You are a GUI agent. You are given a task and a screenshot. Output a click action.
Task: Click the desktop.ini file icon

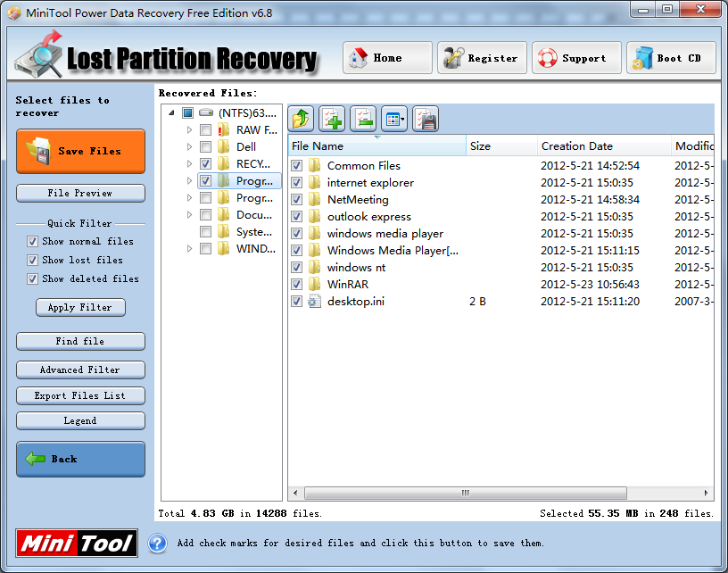(314, 301)
